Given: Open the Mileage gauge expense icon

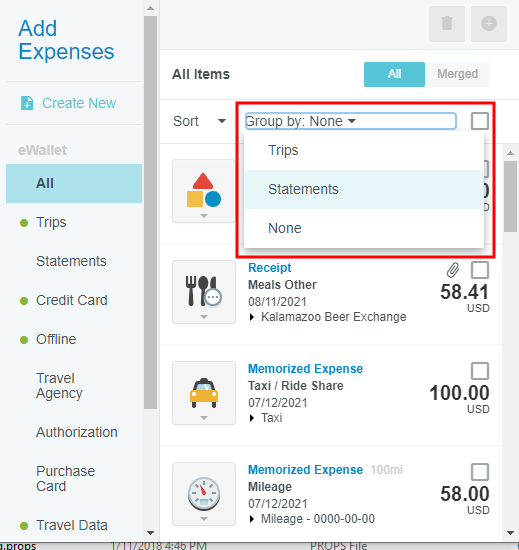Looking at the screenshot, I should click(204, 494).
